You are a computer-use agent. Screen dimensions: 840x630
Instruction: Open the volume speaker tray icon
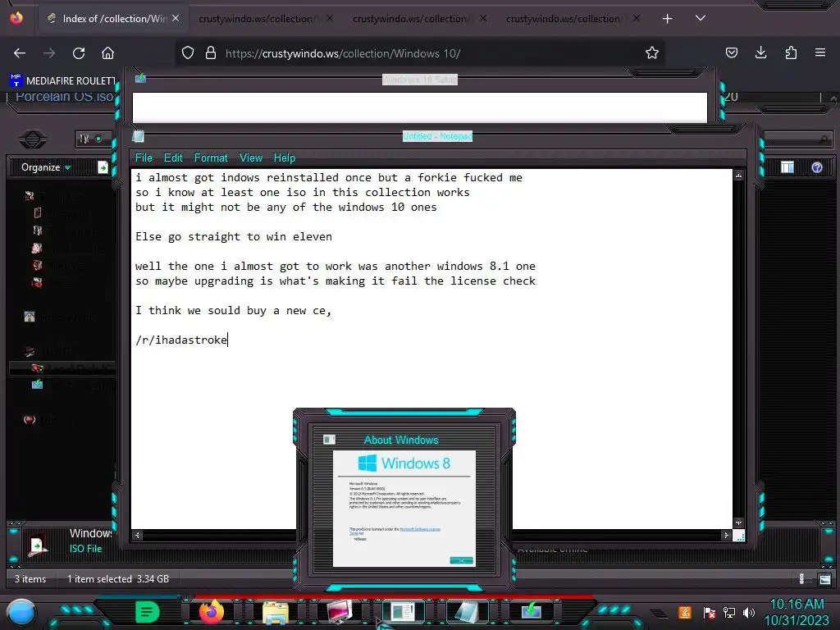point(748,612)
